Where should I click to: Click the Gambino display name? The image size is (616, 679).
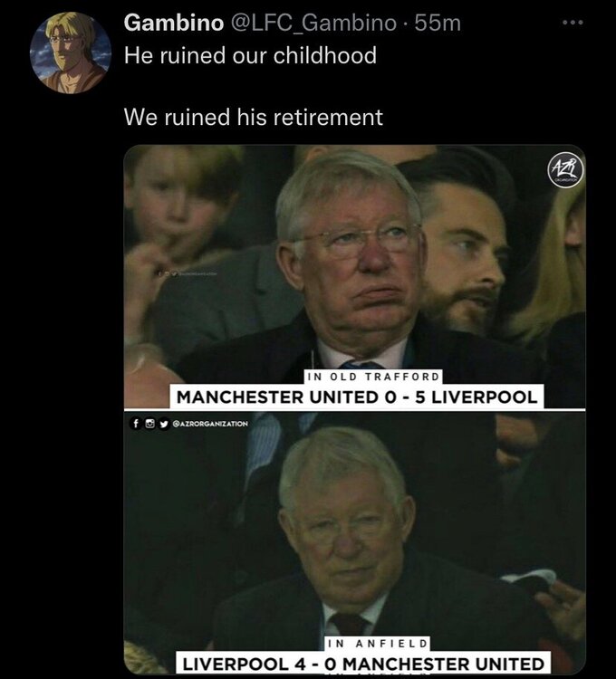click(174, 23)
